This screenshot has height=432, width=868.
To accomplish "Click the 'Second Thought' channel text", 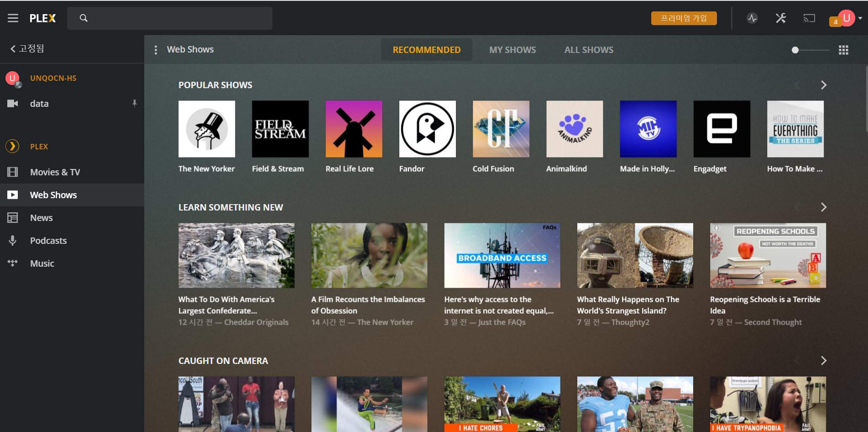I will (773, 322).
